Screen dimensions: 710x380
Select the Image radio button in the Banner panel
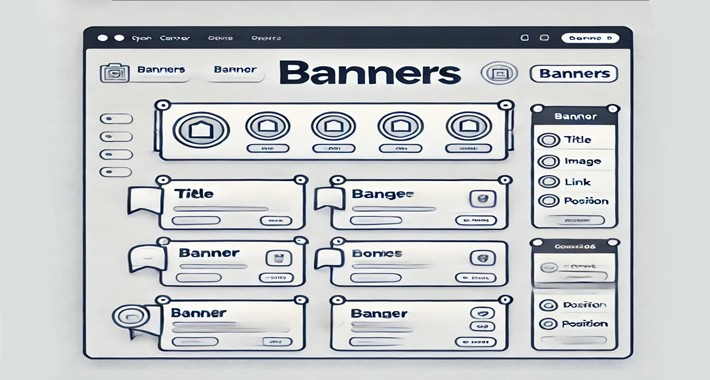pos(548,162)
